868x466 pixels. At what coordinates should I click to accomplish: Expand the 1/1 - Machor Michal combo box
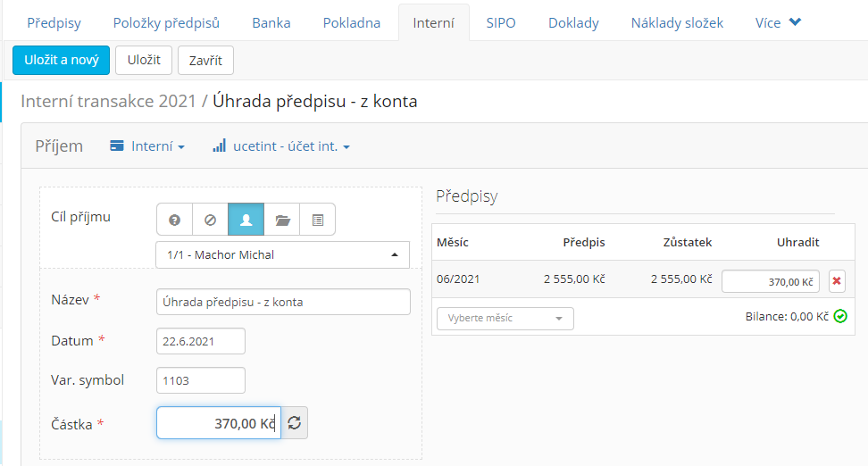point(282,254)
